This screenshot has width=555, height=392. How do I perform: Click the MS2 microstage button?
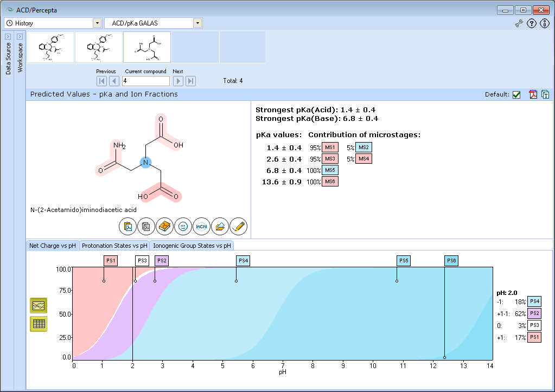click(363, 147)
